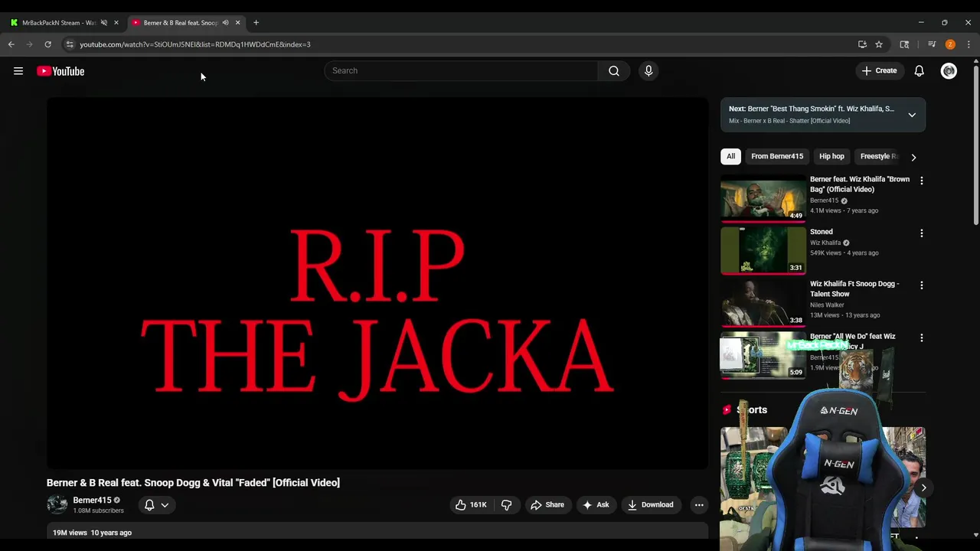Click the install app icon in address bar
This screenshot has width=980, height=551.
pyautogui.click(x=862, y=44)
